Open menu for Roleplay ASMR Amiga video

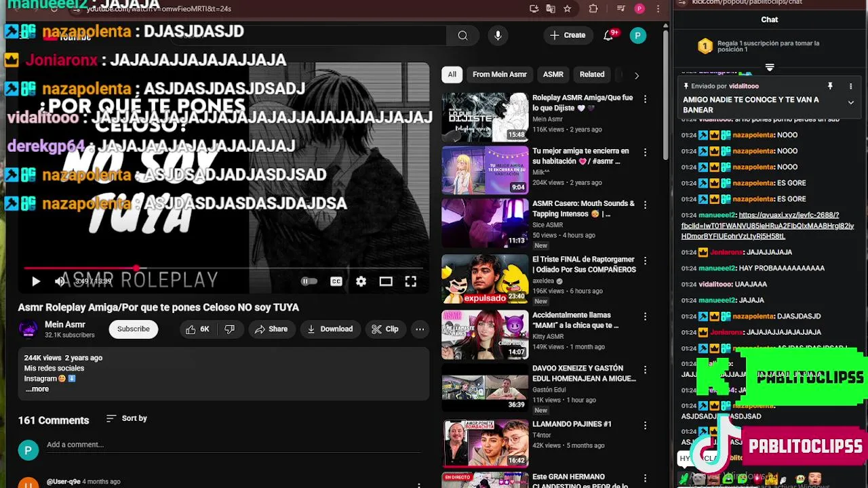click(x=645, y=99)
